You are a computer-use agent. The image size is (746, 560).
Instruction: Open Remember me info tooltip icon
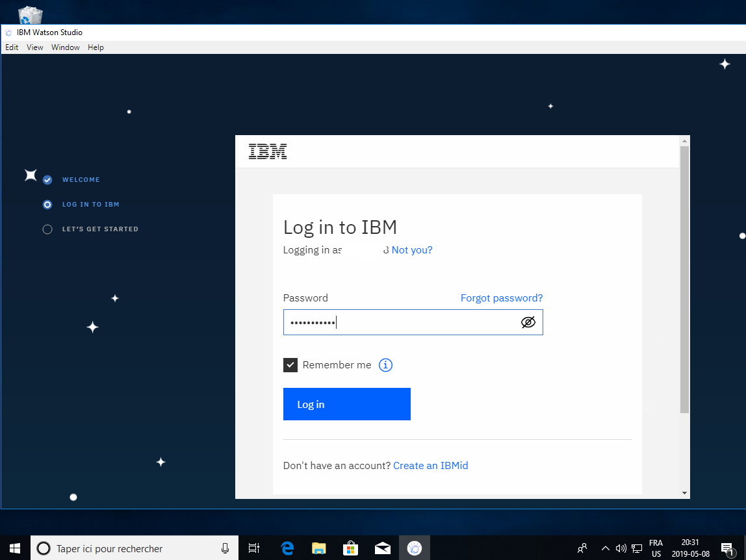(x=385, y=365)
